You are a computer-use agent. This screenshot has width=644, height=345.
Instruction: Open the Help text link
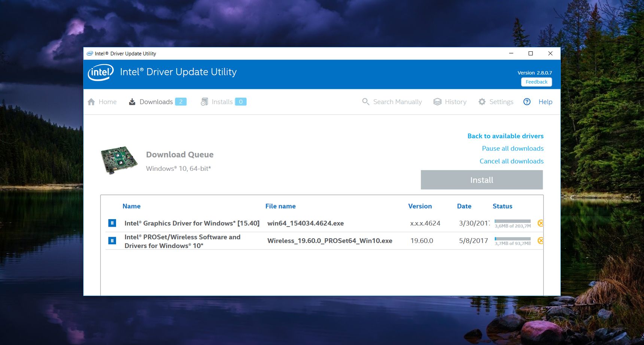(546, 102)
